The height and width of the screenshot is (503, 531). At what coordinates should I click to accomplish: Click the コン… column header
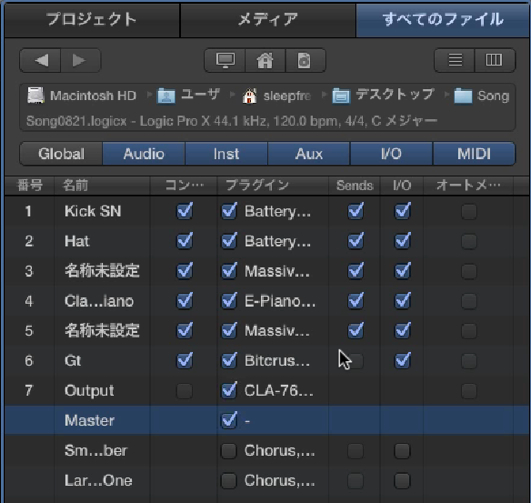click(x=184, y=185)
